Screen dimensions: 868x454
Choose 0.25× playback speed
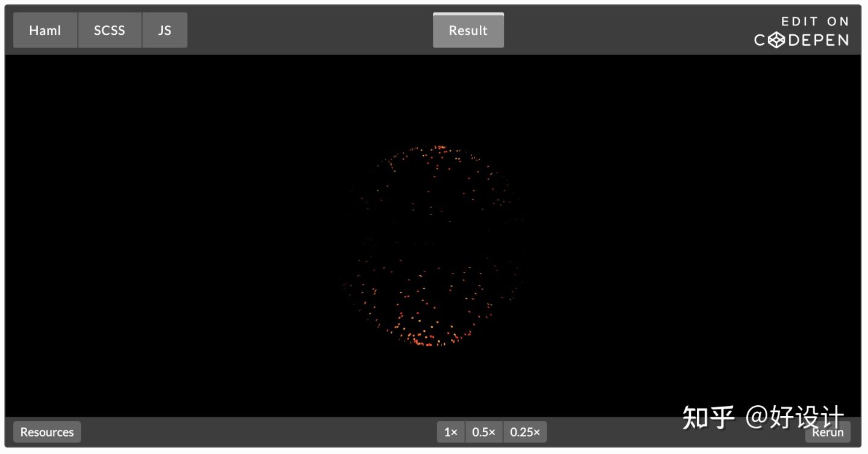[524, 432]
